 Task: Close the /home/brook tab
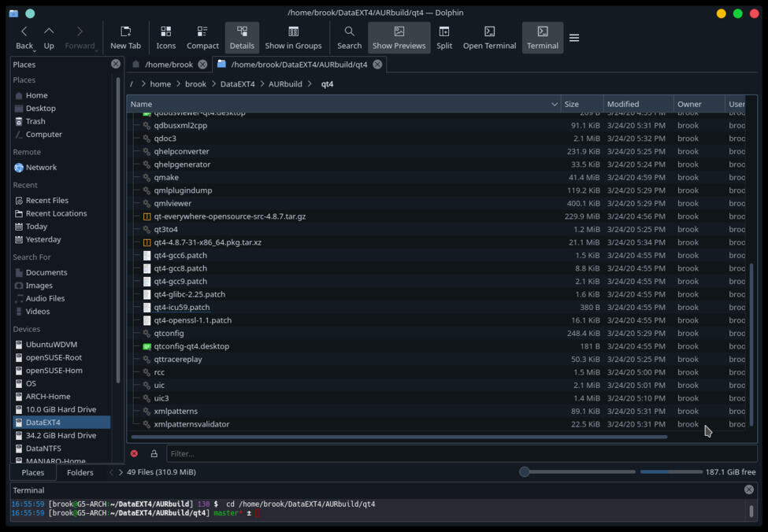pos(202,65)
